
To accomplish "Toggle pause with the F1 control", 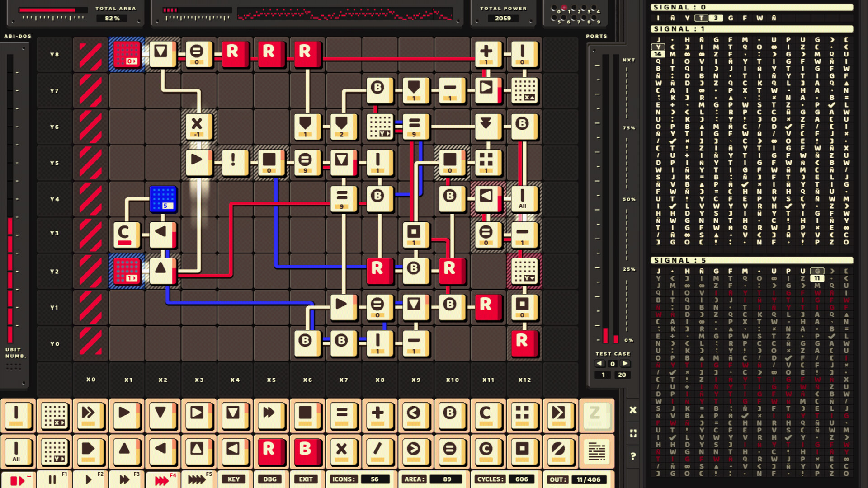I will point(53,479).
